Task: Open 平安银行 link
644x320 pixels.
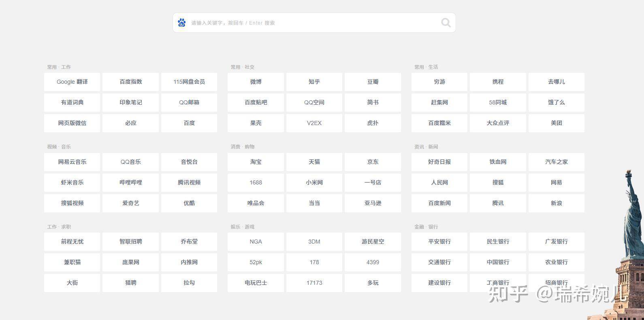Action: 439,242
